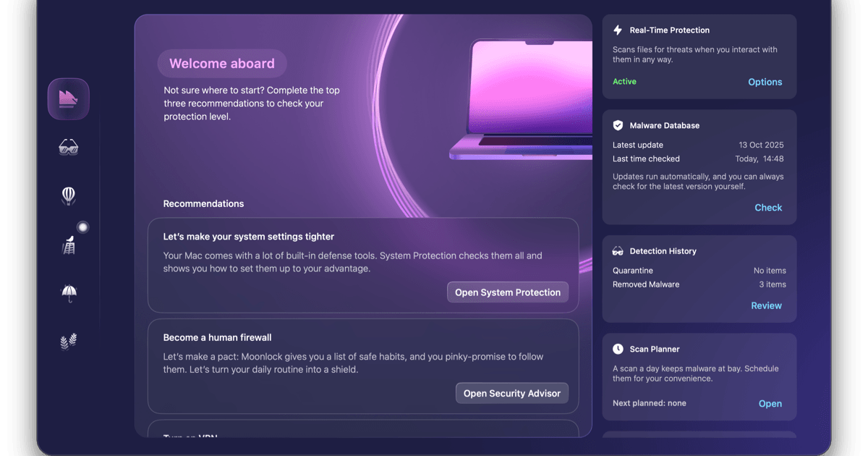This screenshot has height=456, width=868.
Task: Click Open Security Advisor button
Action: pyautogui.click(x=512, y=393)
